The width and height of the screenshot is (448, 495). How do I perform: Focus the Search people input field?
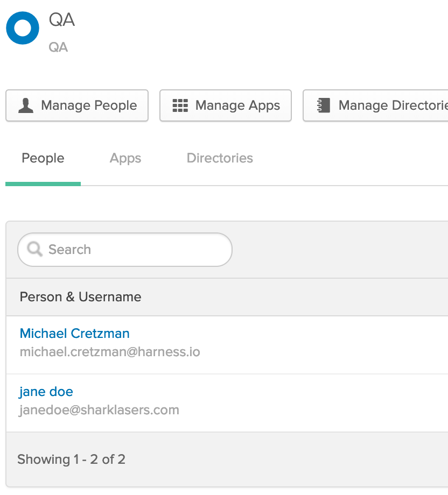(x=125, y=250)
